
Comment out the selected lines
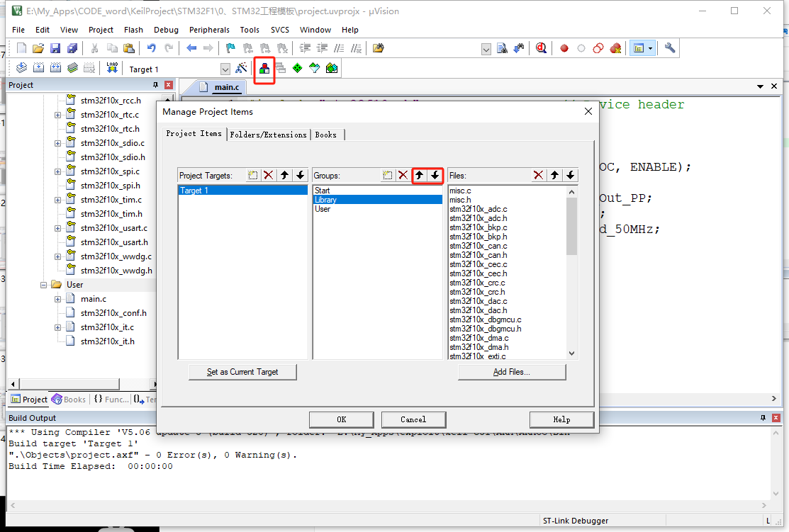339,48
